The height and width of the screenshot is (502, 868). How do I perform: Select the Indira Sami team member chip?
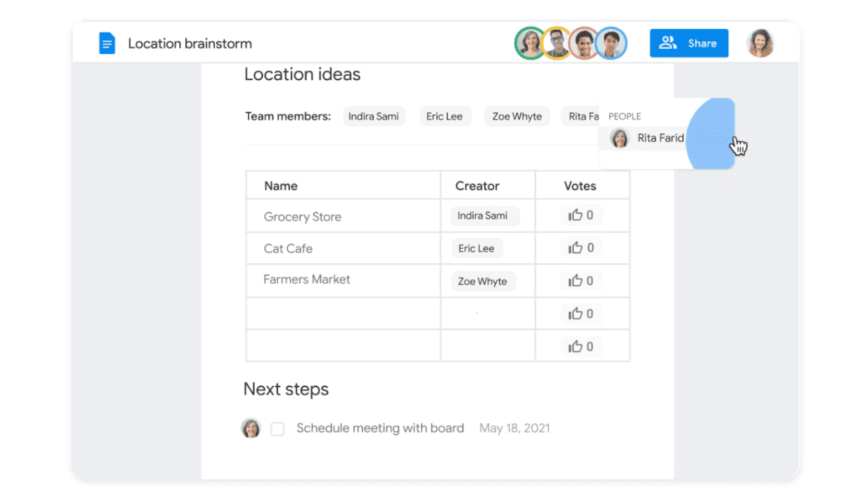coord(374,116)
